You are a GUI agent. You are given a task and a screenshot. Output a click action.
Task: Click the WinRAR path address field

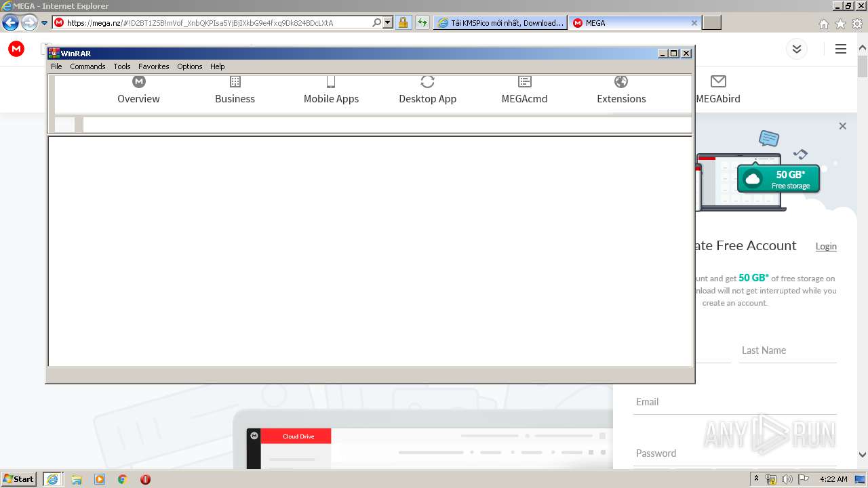point(387,125)
